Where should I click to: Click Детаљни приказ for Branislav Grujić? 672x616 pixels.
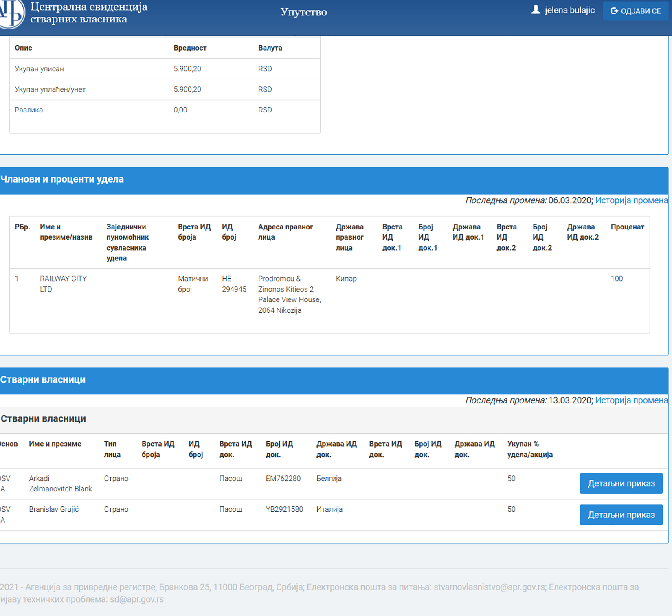[x=621, y=515]
